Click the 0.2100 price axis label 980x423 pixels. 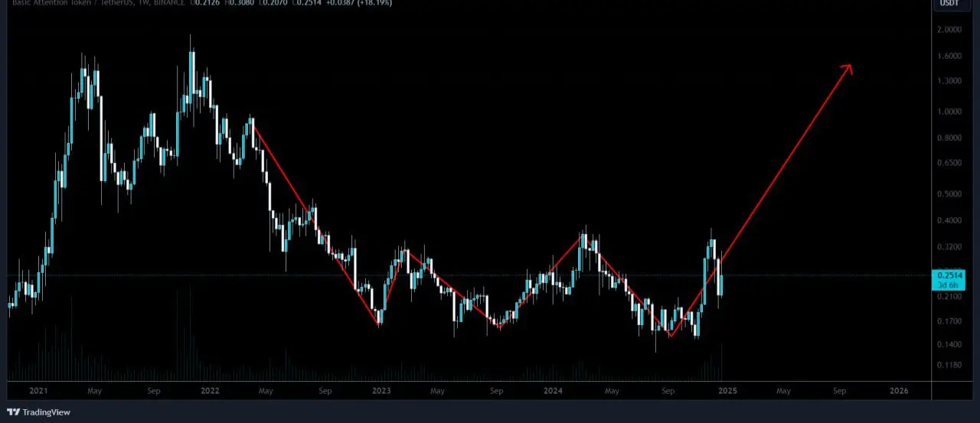point(949,297)
